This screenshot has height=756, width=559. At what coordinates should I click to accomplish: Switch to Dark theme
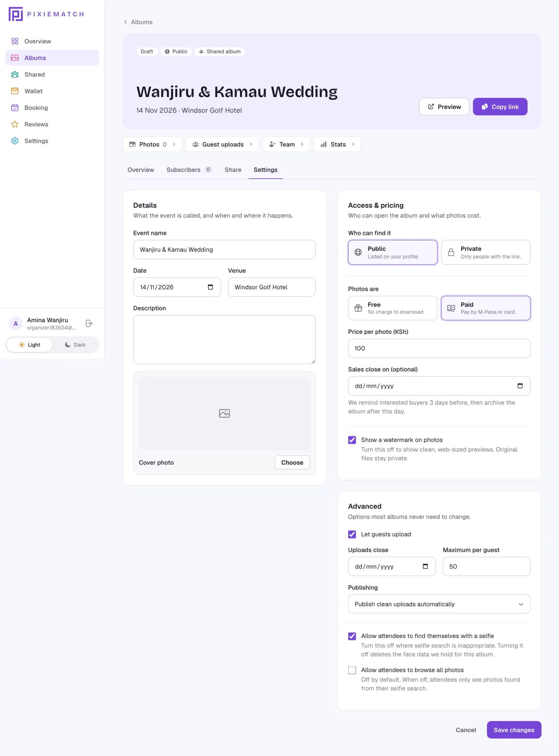click(75, 345)
